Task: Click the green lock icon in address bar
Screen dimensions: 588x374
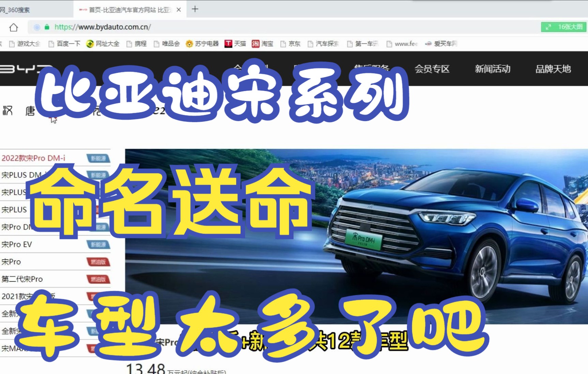Action: tap(47, 27)
